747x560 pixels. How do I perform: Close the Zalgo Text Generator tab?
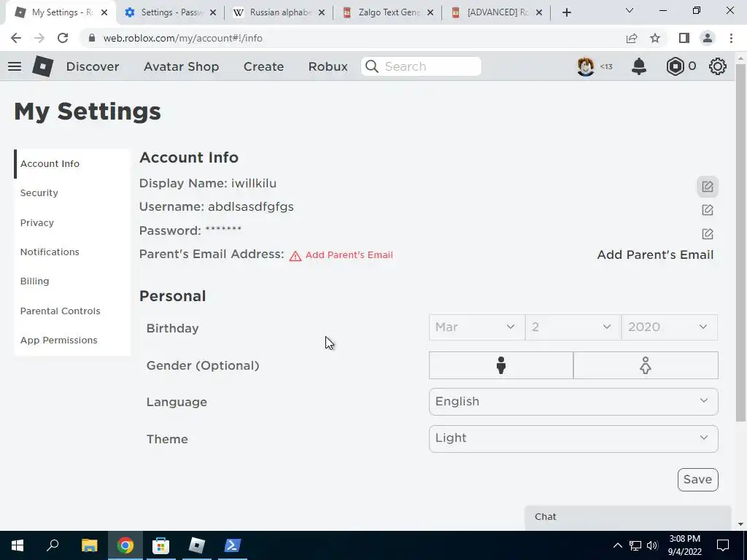click(430, 13)
